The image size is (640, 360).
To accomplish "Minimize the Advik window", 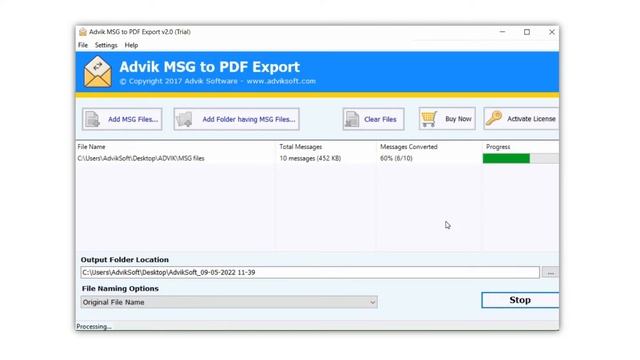I will coord(502,32).
